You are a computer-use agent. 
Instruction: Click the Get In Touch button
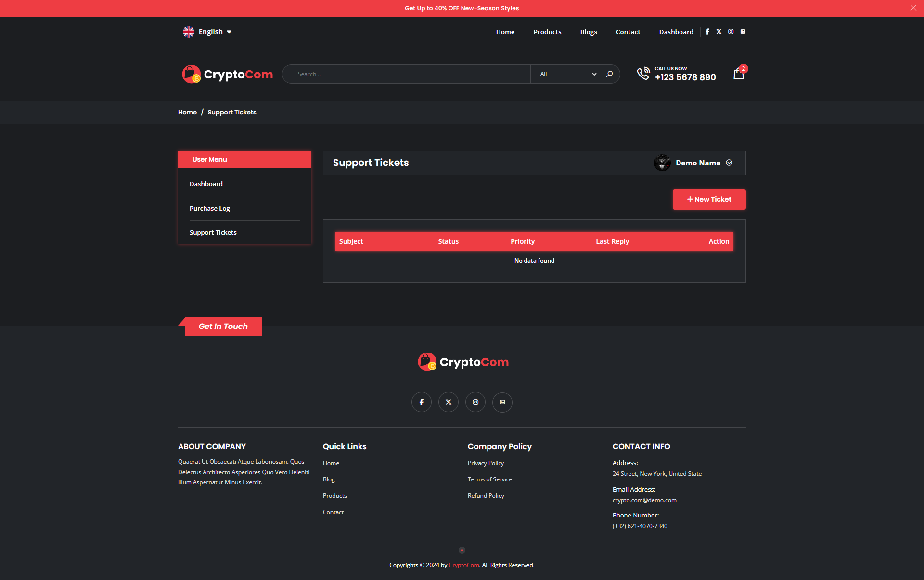tap(223, 327)
